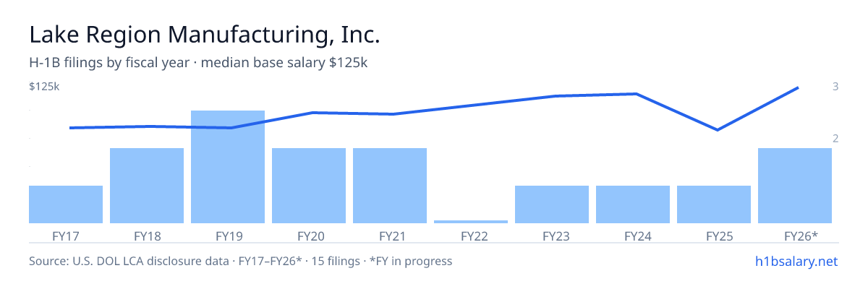Click the FY22 axis label
868x289 pixels.
click(x=471, y=236)
